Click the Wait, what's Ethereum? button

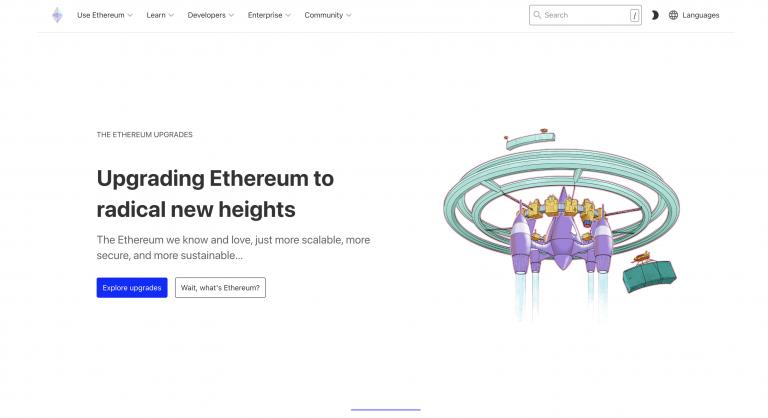(220, 288)
